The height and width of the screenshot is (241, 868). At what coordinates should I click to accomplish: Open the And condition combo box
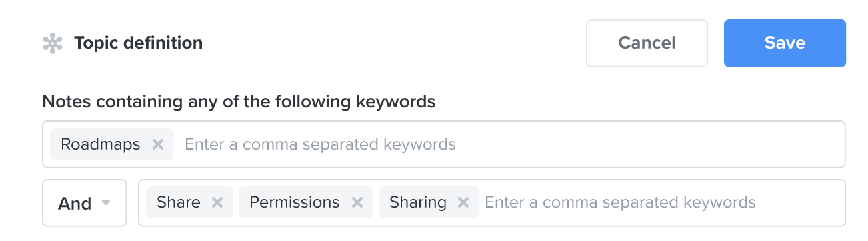coord(85,203)
